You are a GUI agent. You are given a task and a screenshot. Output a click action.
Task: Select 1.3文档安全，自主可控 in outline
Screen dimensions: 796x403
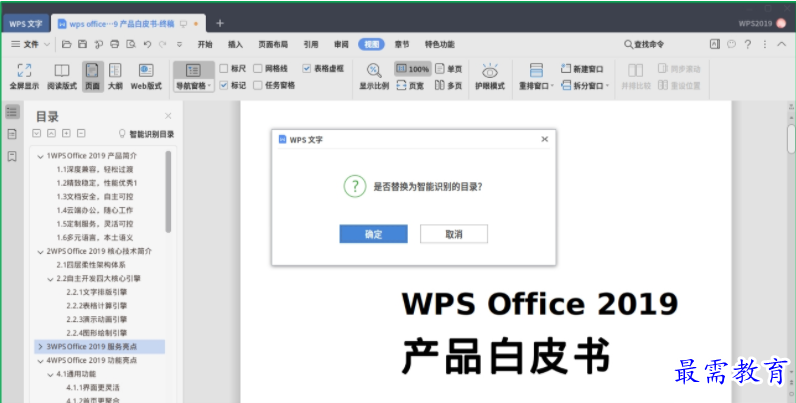pyautogui.click(x=95, y=196)
